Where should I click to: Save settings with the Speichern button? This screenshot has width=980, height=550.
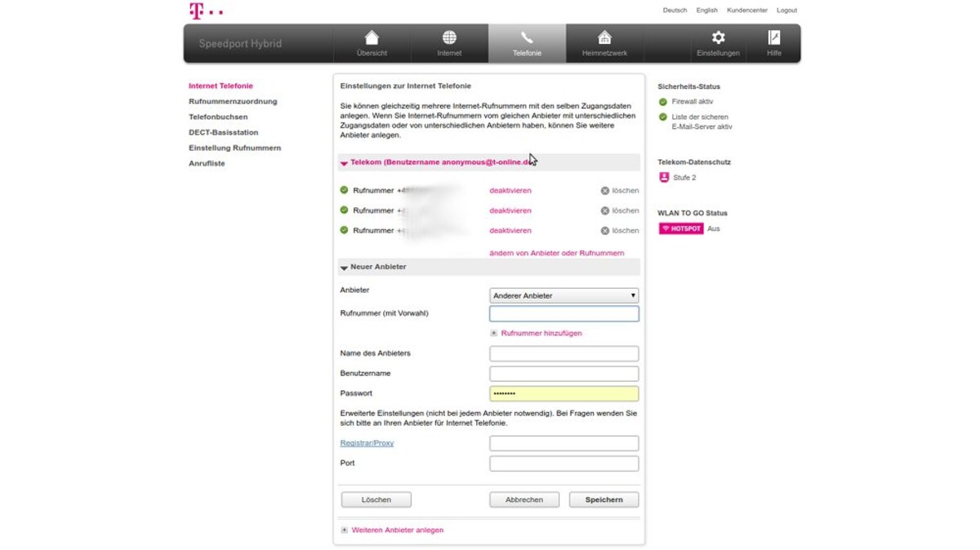pyautogui.click(x=604, y=499)
